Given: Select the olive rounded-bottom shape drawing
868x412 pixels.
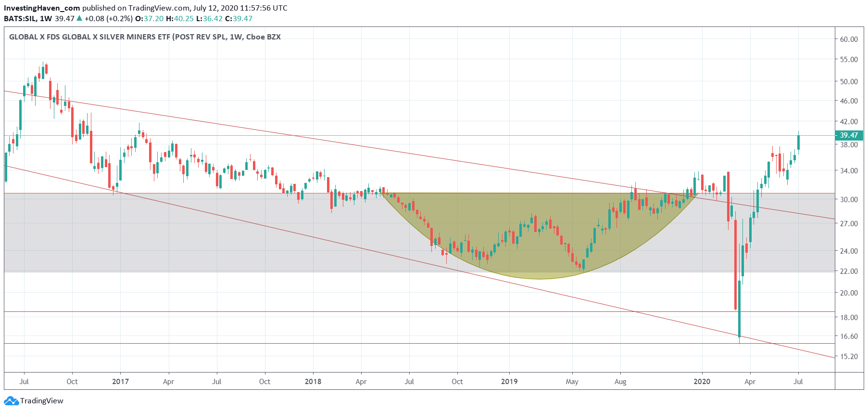Looking at the screenshot, I should (539, 236).
